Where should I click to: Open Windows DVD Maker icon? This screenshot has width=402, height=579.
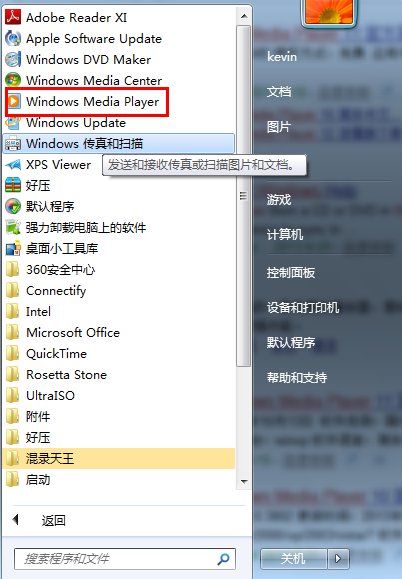[x=13, y=59]
